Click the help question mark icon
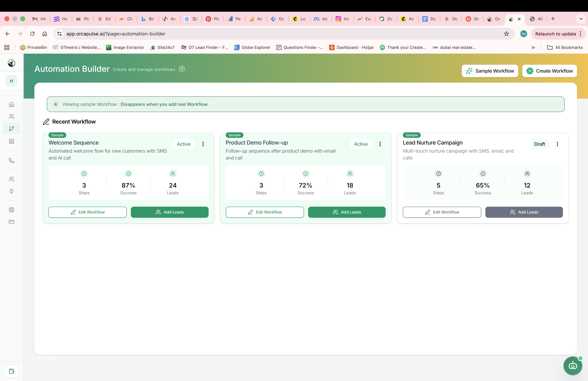Image resolution: width=588 pixels, height=381 pixels. 182,69
